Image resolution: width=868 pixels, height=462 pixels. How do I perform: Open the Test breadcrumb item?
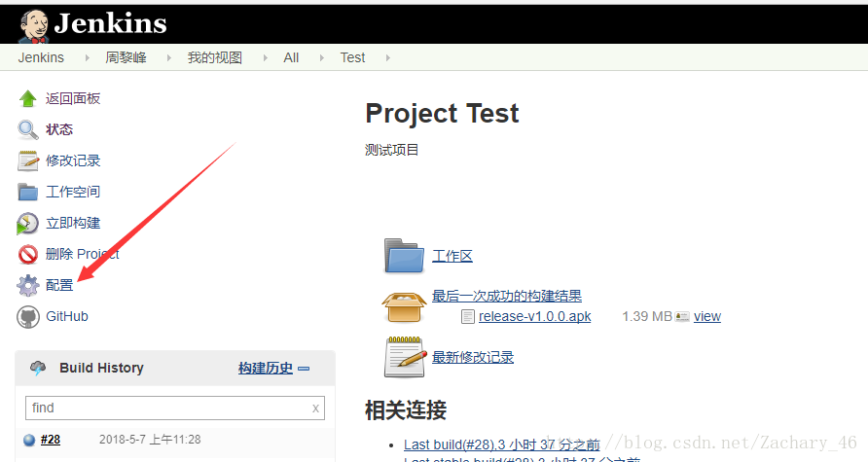coord(352,57)
